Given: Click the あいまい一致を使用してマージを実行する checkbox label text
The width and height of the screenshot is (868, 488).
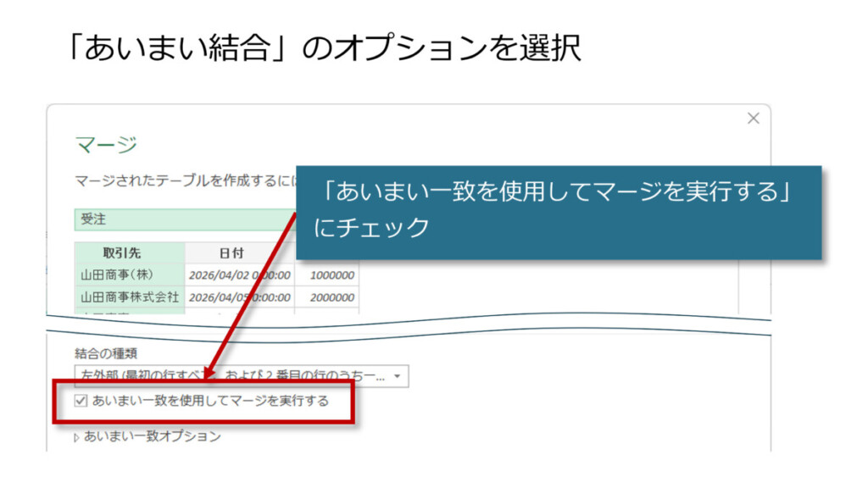Looking at the screenshot, I should click(x=210, y=401).
